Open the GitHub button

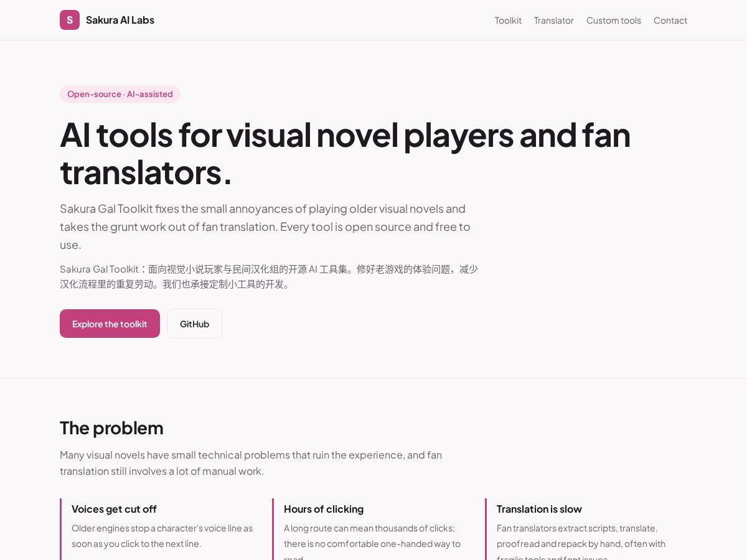pos(194,324)
